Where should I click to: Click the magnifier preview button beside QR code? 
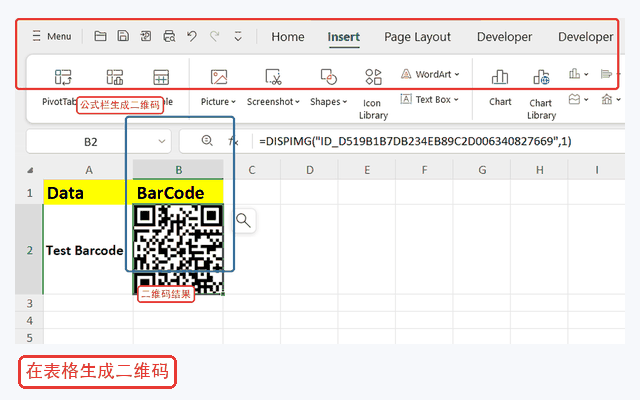click(x=244, y=221)
